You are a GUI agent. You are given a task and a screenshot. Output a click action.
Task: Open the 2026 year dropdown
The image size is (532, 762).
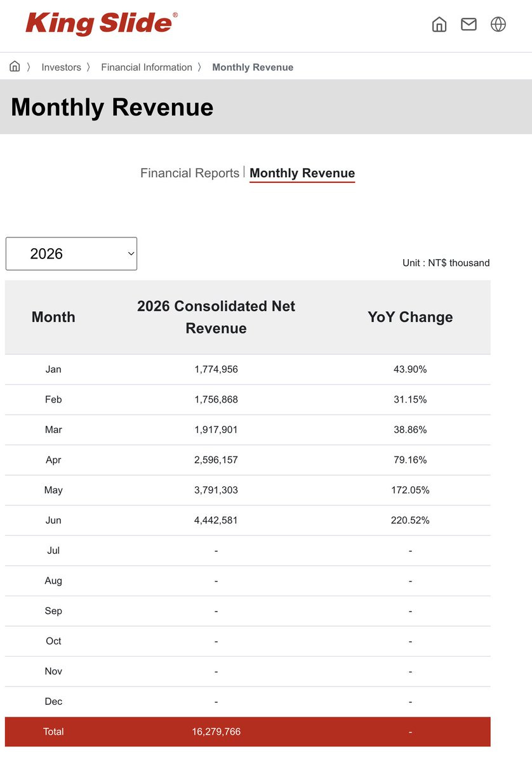coord(71,254)
